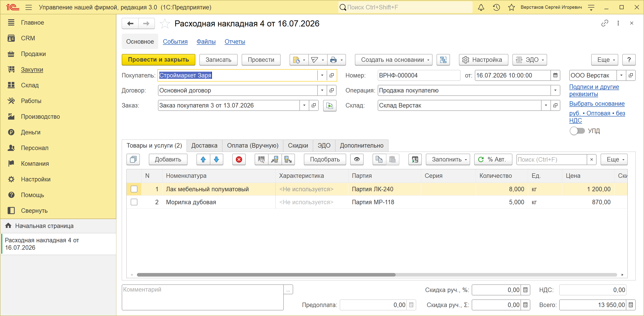Open the calendar picker for date

(555, 75)
